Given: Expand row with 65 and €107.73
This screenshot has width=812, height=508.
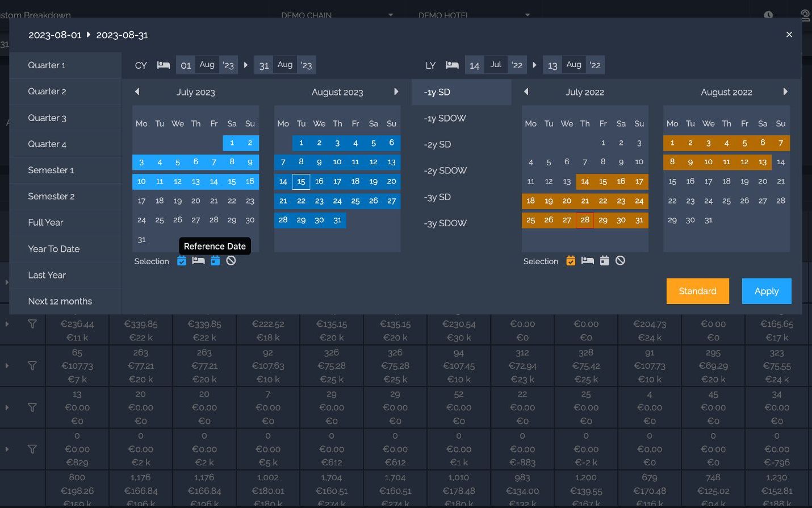Looking at the screenshot, I should (7, 366).
